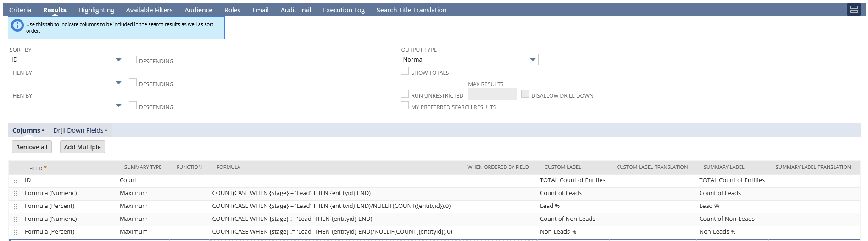The width and height of the screenshot is (868, 241).
Task: Tick the Run Unrestricted checkbox
Action: 405,94
